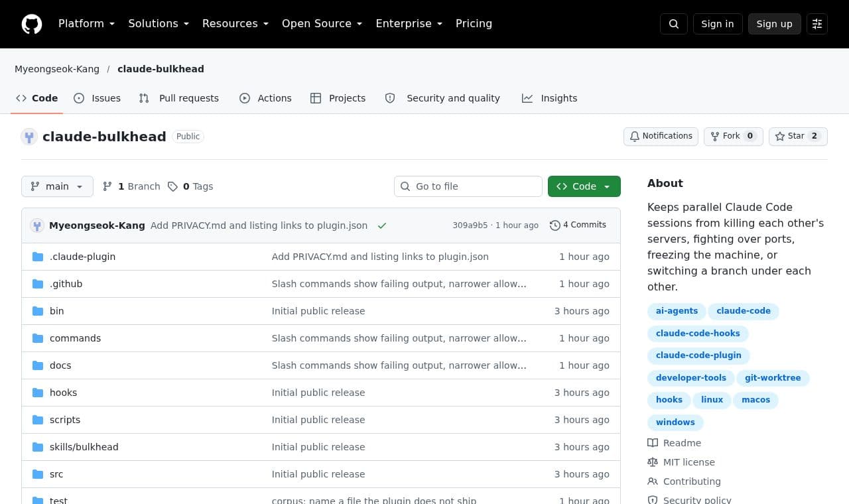Click the green commit status checkmark

pyautogui.click(x=382, y=225)
